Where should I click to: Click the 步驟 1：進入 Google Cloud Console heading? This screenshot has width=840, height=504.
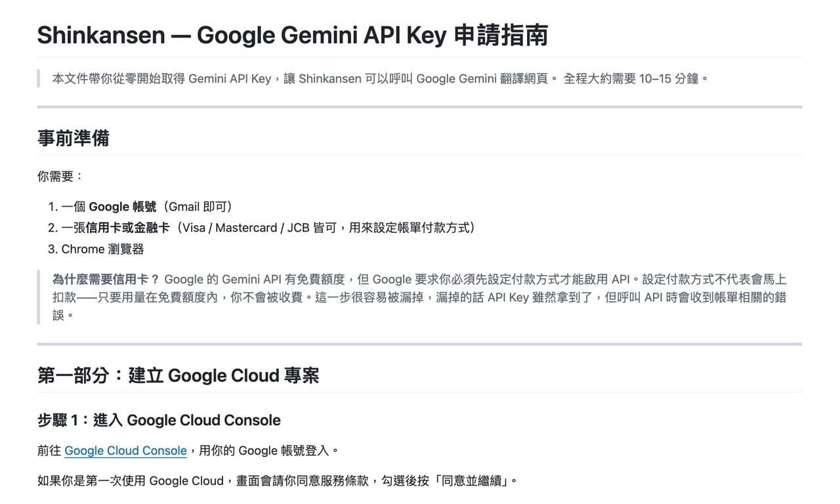(x=159, y=421)
